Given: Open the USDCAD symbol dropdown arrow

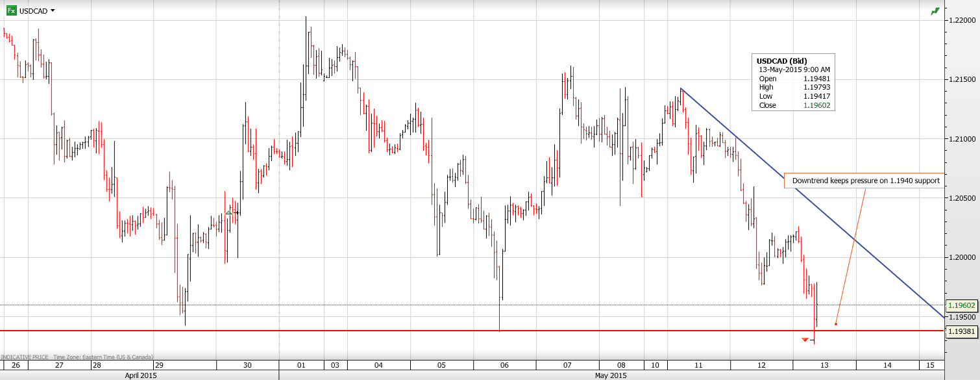Looking at the screenshot, I should [x=53, y=11].
